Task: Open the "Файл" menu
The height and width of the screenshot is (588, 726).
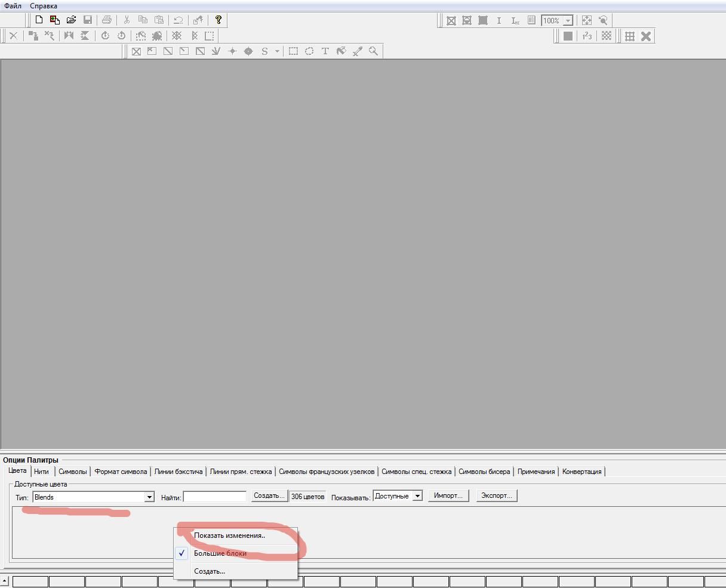Action: pos(13,6)
